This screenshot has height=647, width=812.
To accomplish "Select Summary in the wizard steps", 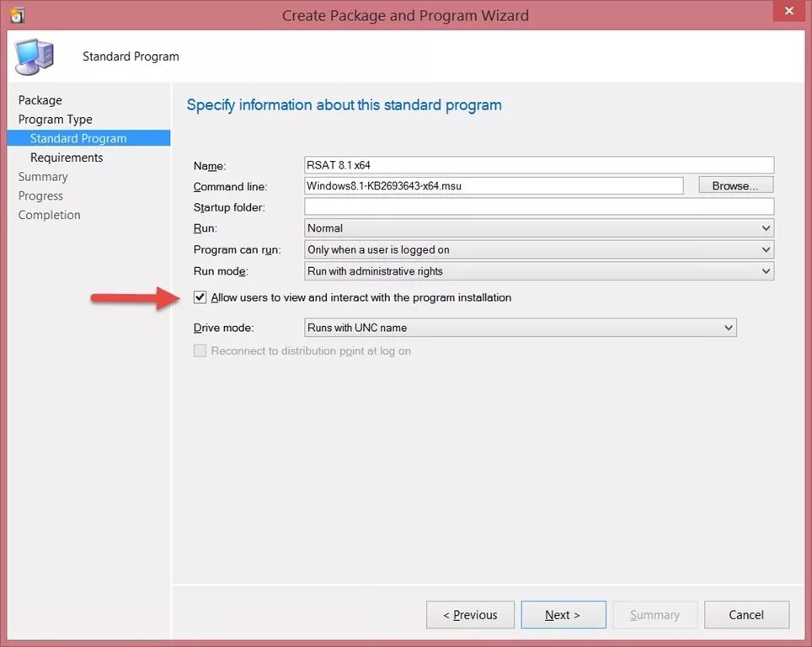I will [x=43, y=177].
